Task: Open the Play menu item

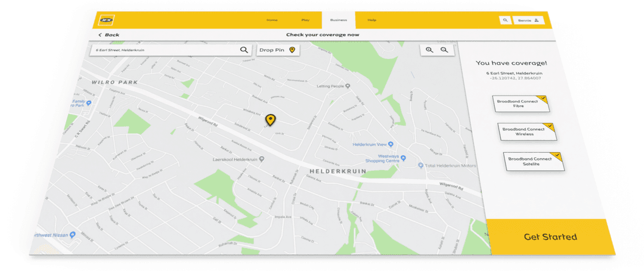Action: 305,20
